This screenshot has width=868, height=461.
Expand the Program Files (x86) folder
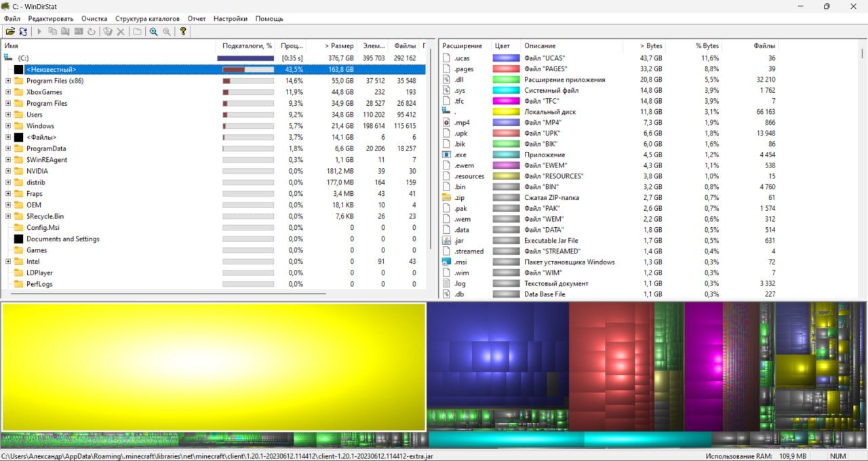point(8,81)
